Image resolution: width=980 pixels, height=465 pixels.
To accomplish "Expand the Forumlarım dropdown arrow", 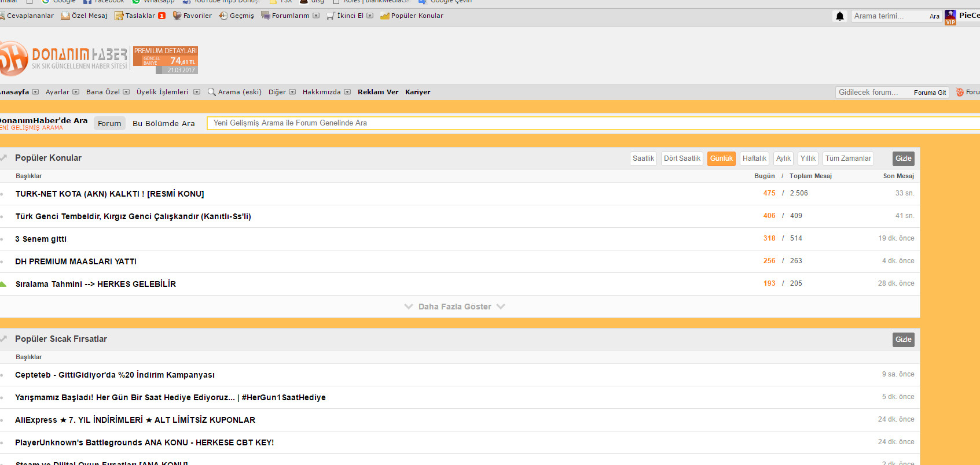I will (x=316, y=16).
